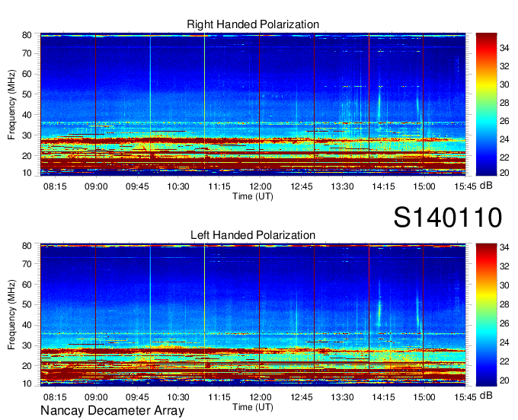Click 70 MHz frequency tick of Left Handed plot
Image resolution: width=518 pixels, height=420 pixels.
(x=27, y=263)
